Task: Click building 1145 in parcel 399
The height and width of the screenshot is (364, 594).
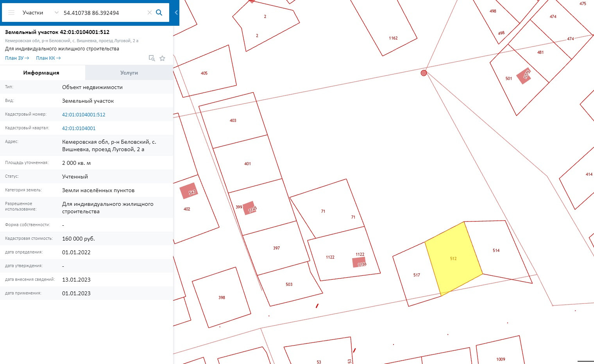Action: [249, 208]
